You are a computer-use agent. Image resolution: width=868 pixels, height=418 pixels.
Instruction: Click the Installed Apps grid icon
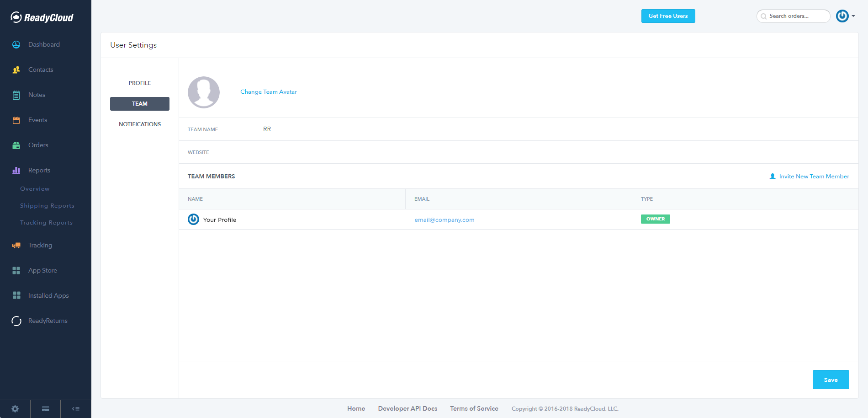16,295
